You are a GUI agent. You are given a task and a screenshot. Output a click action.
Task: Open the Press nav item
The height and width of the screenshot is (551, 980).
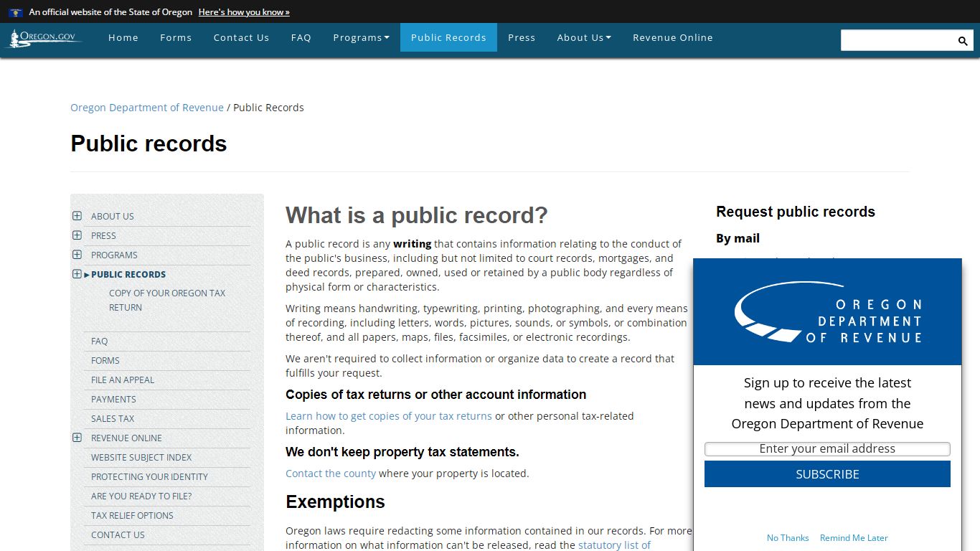pyautogui.click(x=522, y=37)
